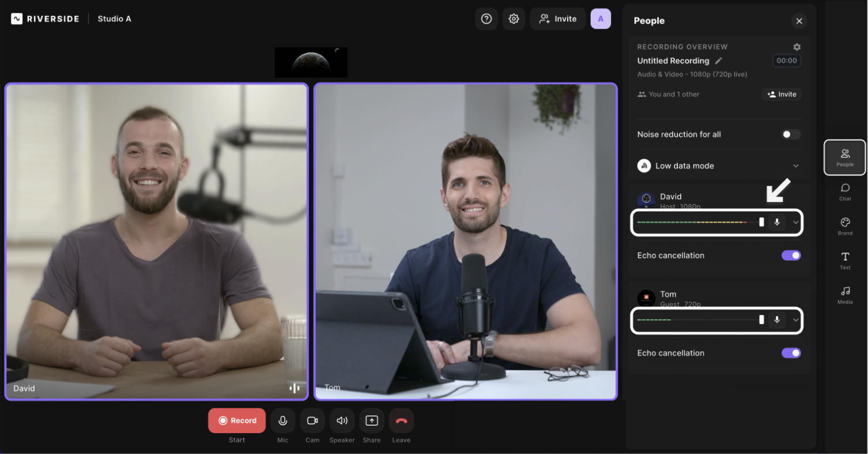Disable Tom's Echo cancellation toggle

tap(791, 353)
